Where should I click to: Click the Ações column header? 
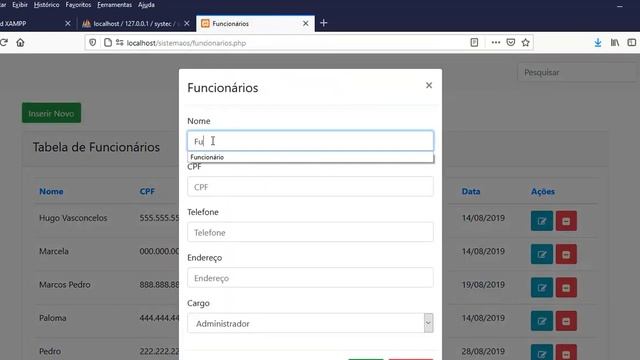(x=542, y=191)
